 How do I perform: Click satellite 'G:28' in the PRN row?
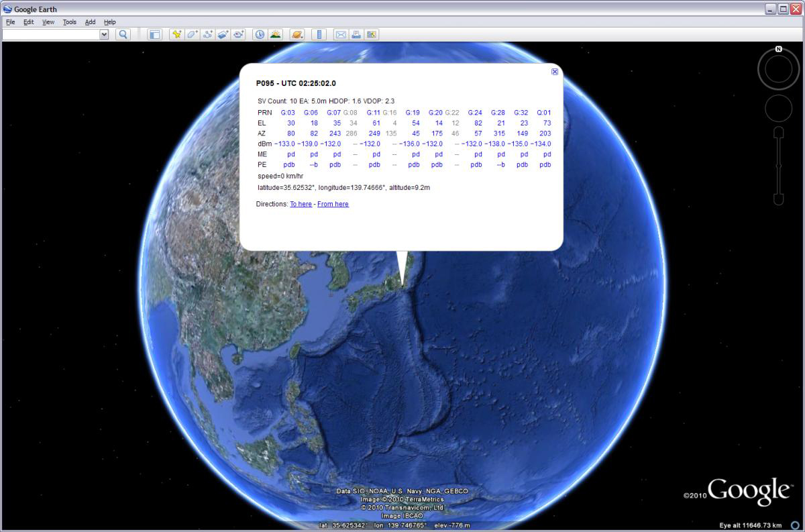pos(498,113)
